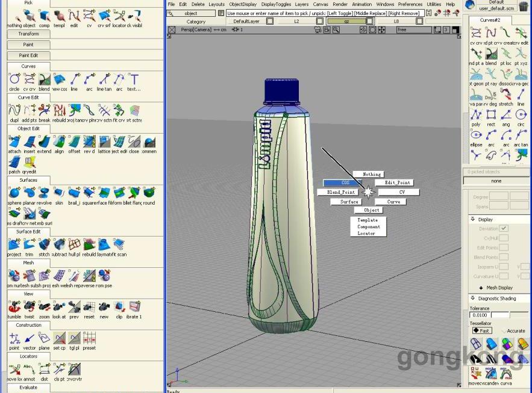Toggle the box next to layer L2

(x=319, y=21)
